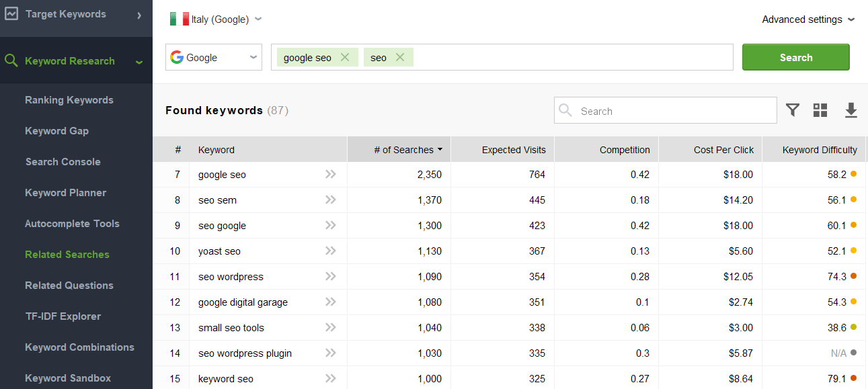Image resolution: width=868 pixels, height=389 pixels.
Task: Click the $14.20 cost per click value
Action: click(x=738, y=200)
